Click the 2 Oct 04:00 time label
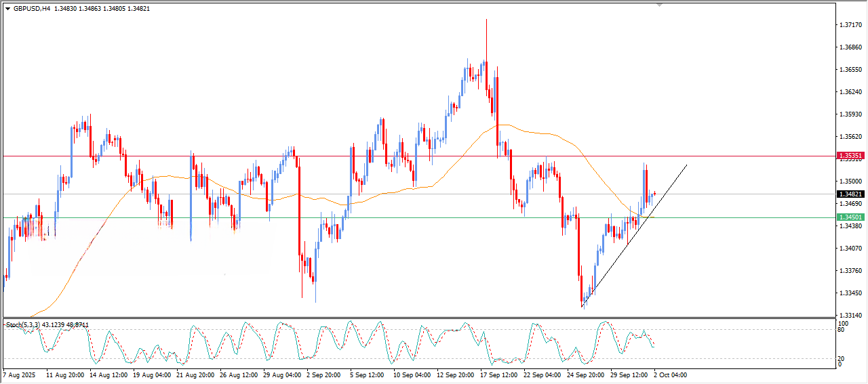Image resolution: width=868 pixels, height=384 pixels. click(671, 375)
